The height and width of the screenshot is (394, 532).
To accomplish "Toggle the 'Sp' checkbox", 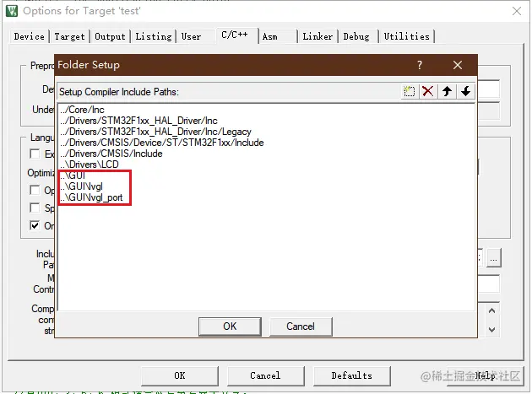I will (35, 208).
